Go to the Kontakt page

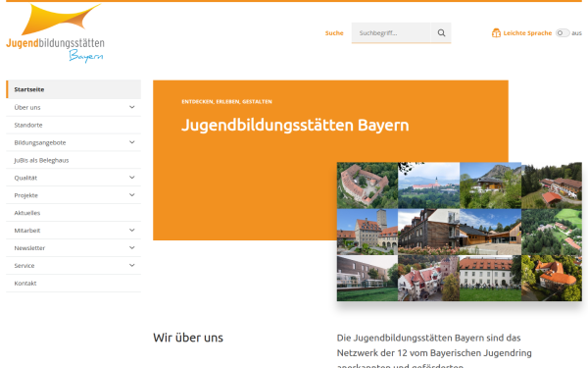[x=73, y=284]
